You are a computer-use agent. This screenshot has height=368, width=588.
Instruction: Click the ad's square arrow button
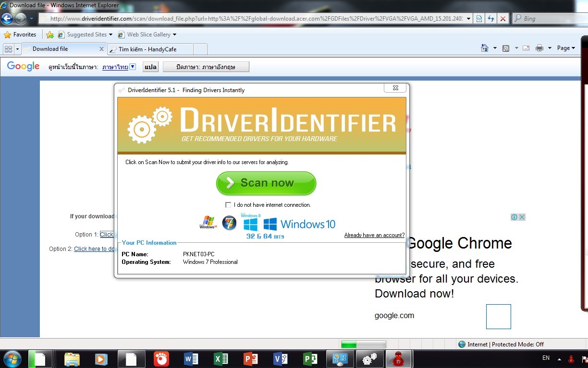498,317
